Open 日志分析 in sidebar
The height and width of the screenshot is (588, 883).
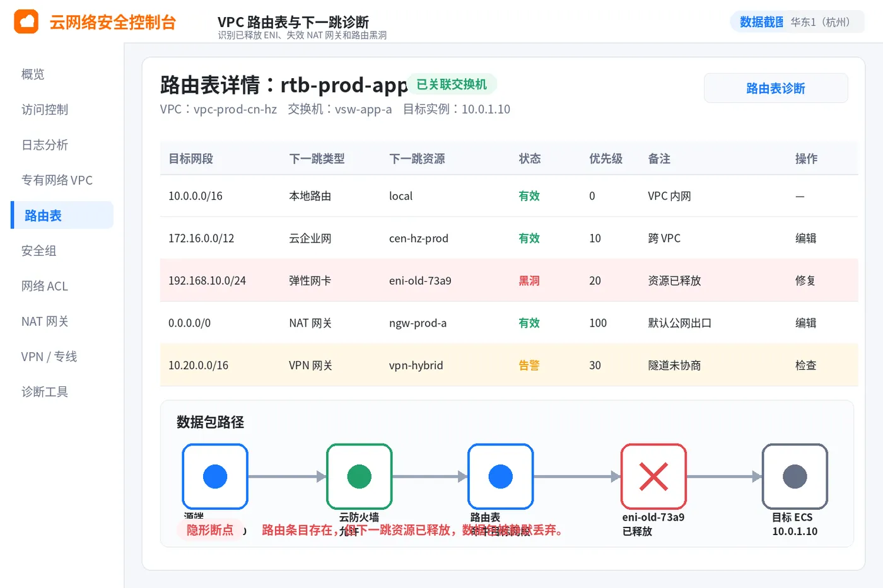click(x=45, y=145)
